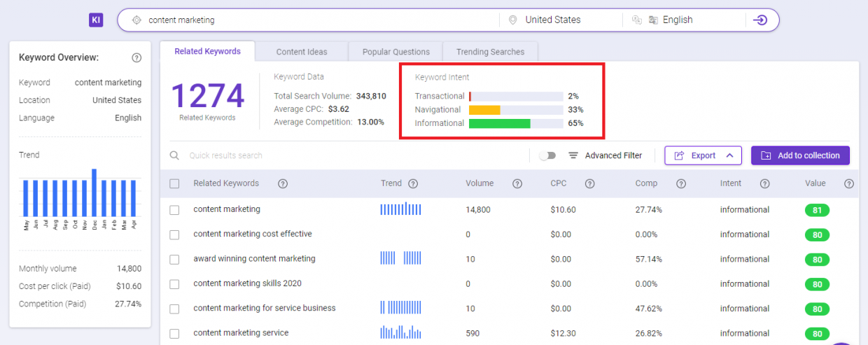Click the Transactional intent bar
Screen dimensions: 868x345
click(x=516, y=96)
